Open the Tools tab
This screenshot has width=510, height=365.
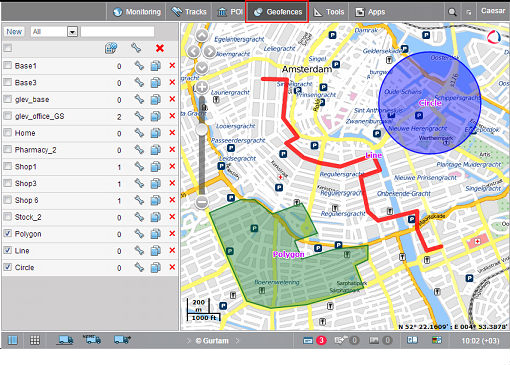pos(329,12)
